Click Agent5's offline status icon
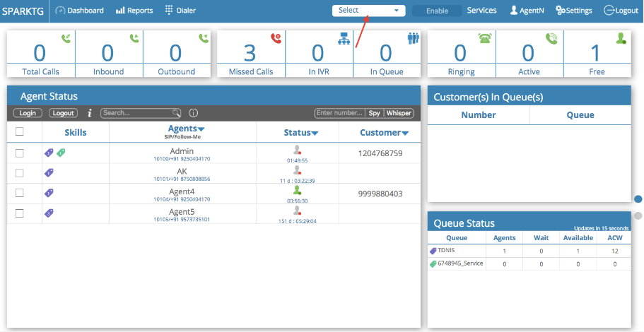 coord(298,211)
